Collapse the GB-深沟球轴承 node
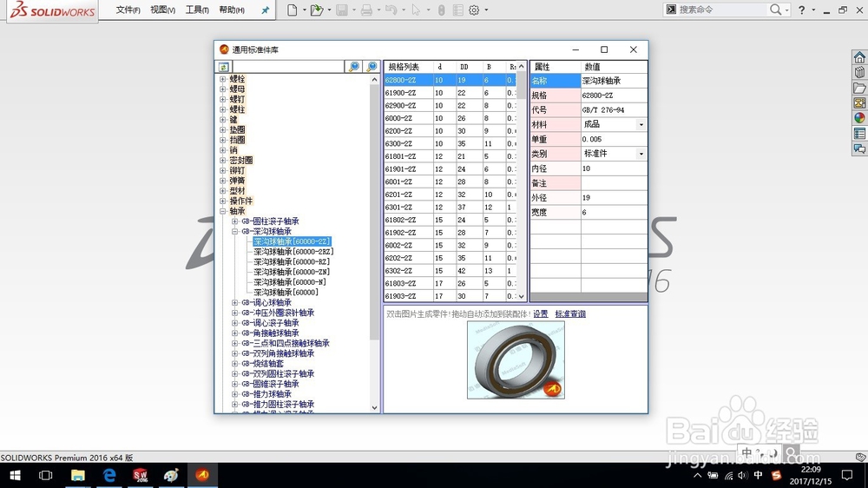Screen dimensions: 868x488 [234, 232]
